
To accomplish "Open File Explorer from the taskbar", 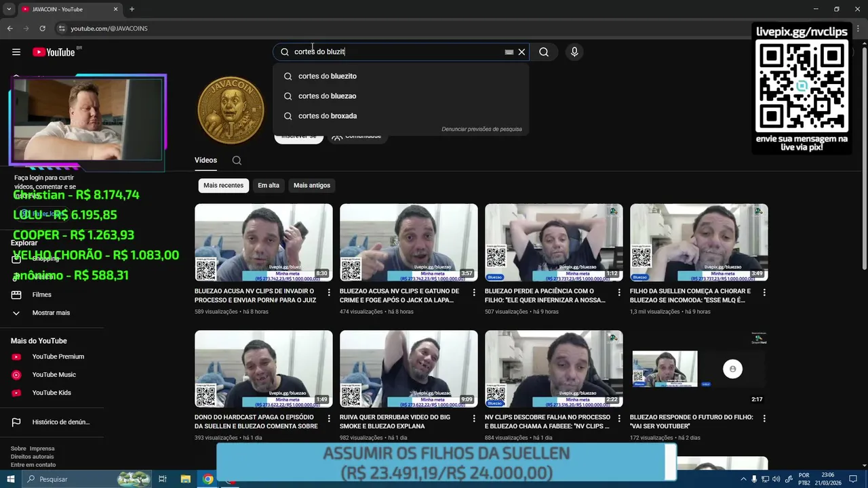I will (185, 479).
